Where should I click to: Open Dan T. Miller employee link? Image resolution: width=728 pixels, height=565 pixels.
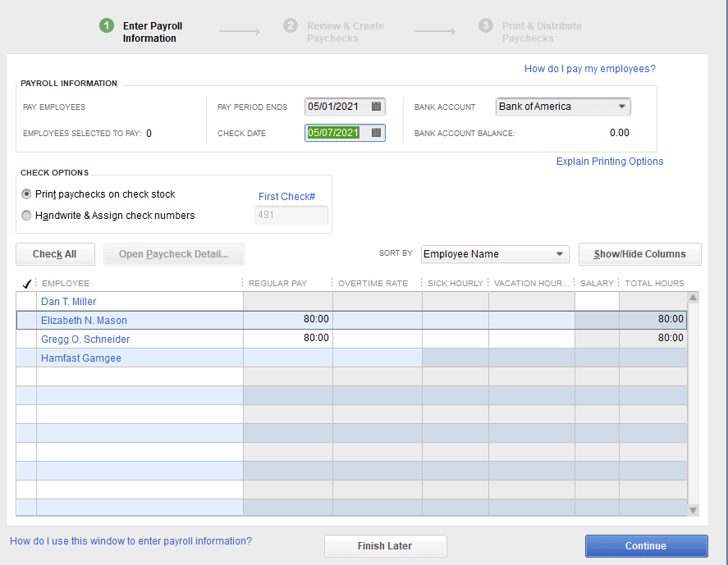click(x=69, y=302)
